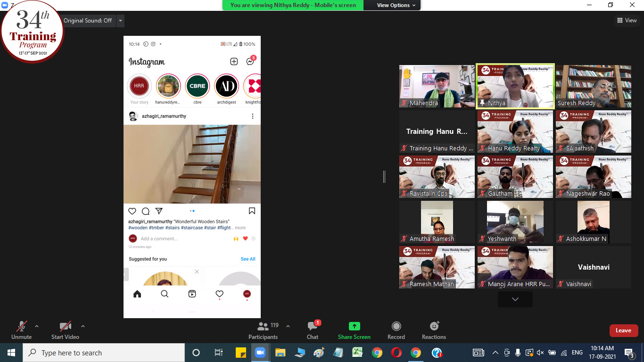Image resolution: width=644 pixels, height=362 pixels.
Task: Leave the Zoom meeting
Action: coord(623,330)
